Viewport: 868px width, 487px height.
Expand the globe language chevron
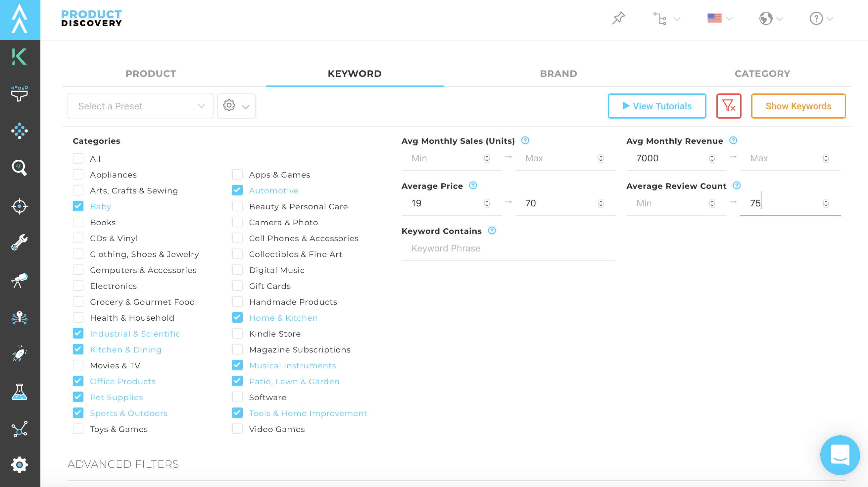click(x=779, y=19)
